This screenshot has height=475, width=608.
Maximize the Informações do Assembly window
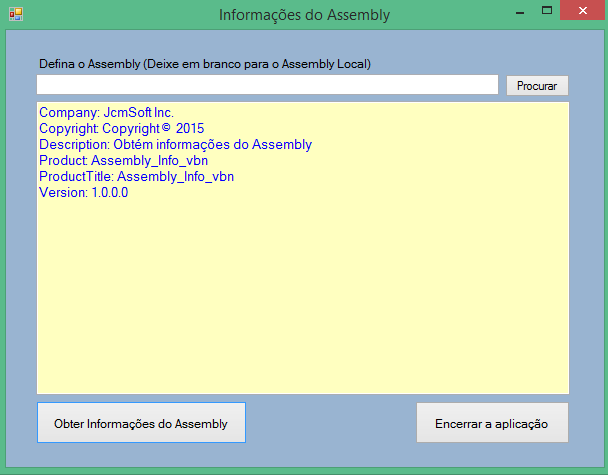(547, 10)
